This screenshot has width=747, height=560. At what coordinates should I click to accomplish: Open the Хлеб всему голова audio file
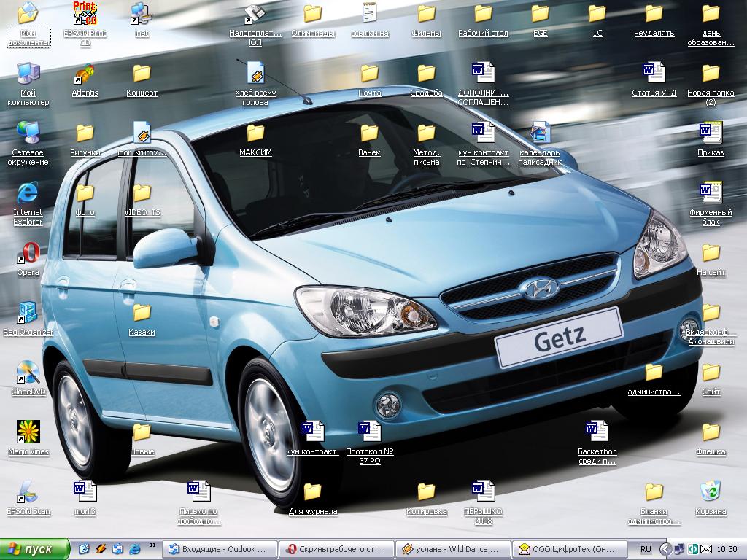255,84
